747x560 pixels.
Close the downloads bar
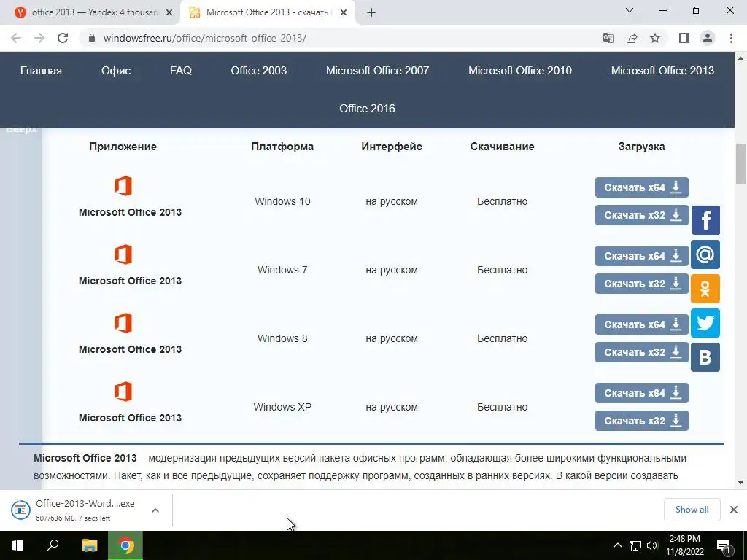click(x=734, y=510)
